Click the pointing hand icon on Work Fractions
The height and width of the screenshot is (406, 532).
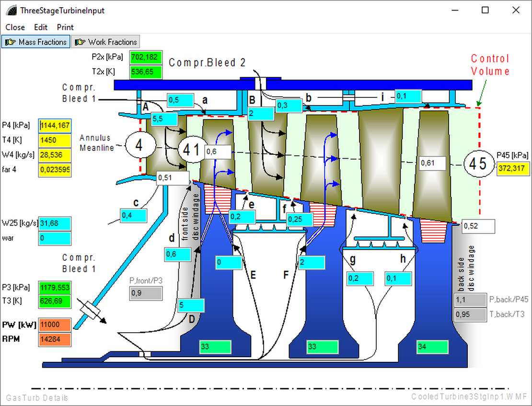(x=80, y=42)
